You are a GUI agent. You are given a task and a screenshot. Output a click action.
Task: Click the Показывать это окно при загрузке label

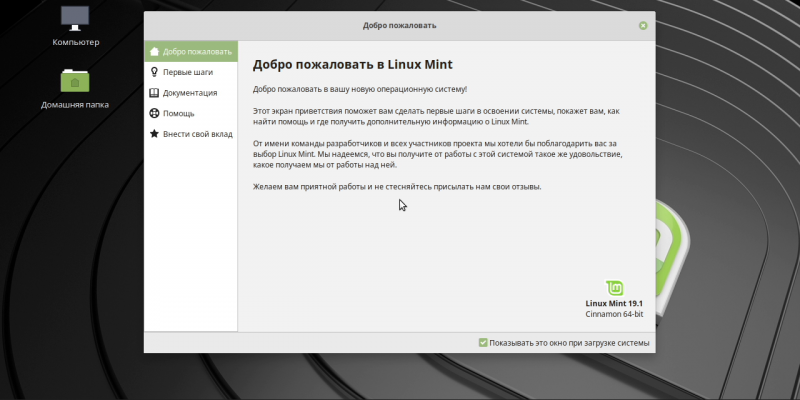point(570,343)
